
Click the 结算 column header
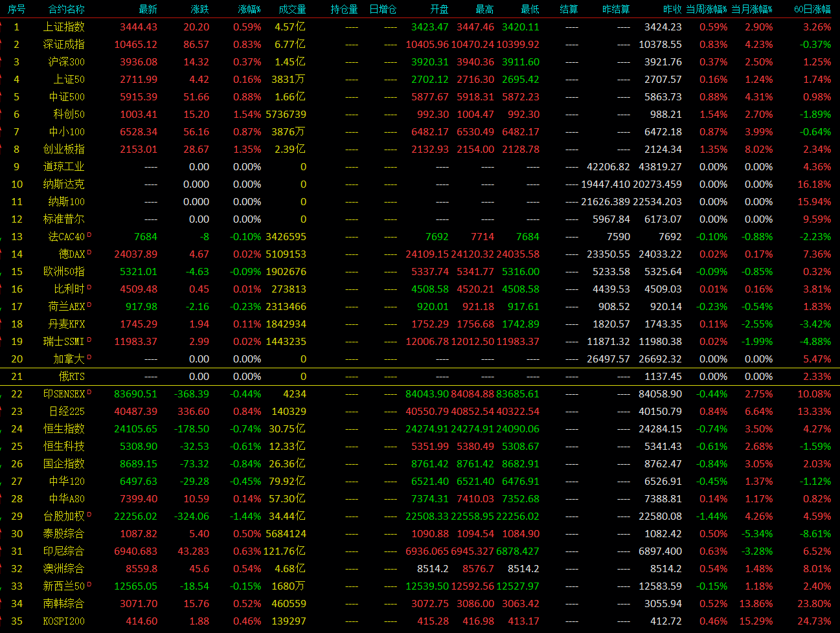point(569,9)
